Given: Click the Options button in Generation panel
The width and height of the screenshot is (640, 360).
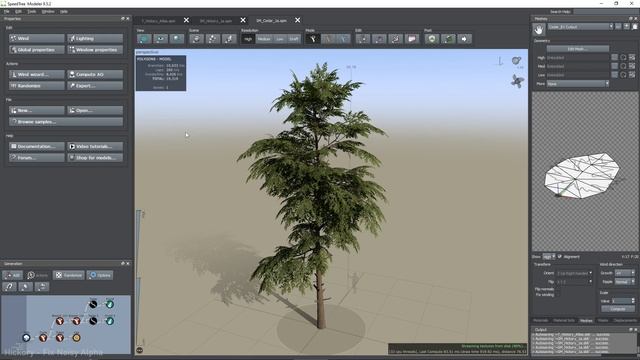Looking at the screenshot, I should coord(100,276).
